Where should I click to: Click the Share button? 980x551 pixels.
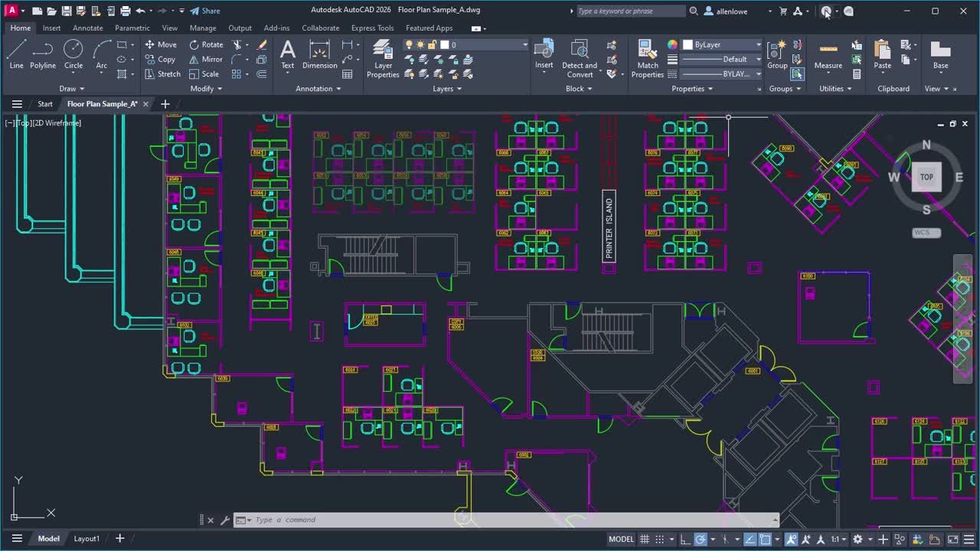point(205,11)
